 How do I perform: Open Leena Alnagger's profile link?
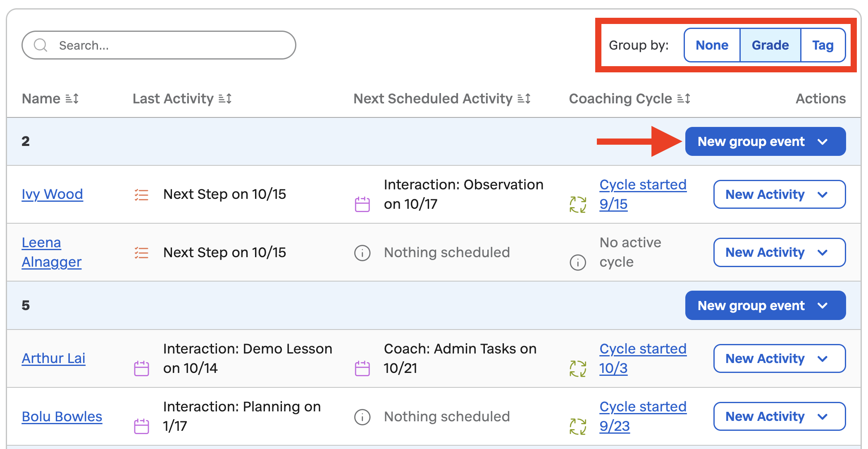(52, 252)
